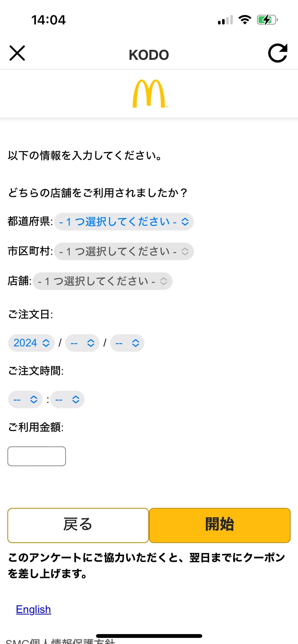
Task: Focus the ご利用金額 amount input field
Action: (x=37, y=456)
